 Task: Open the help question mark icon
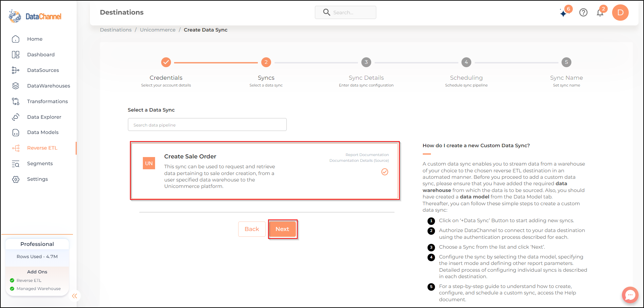(x=583, y=13)
